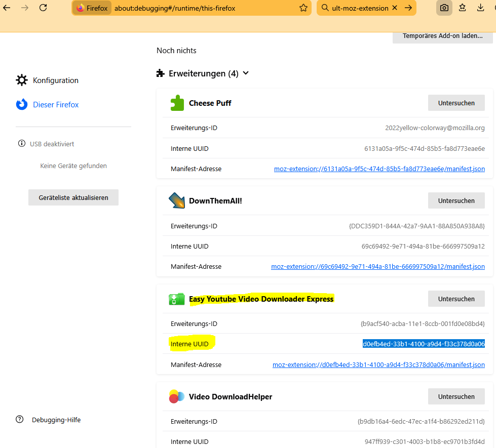Select Dieser Firefox in the sidebar
The height and width of the screenshot is (448, 496).
pyautogui.click(x=56, y=105)
